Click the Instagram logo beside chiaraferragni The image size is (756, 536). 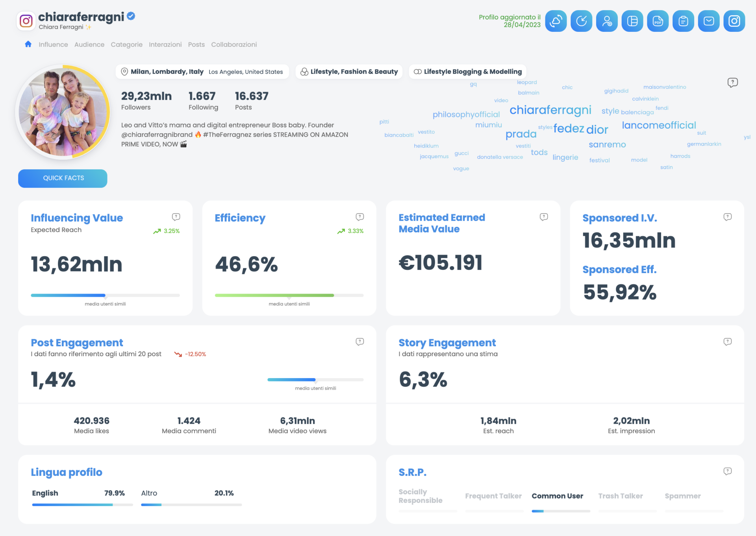pyautogui.click(x=26, y=21)
